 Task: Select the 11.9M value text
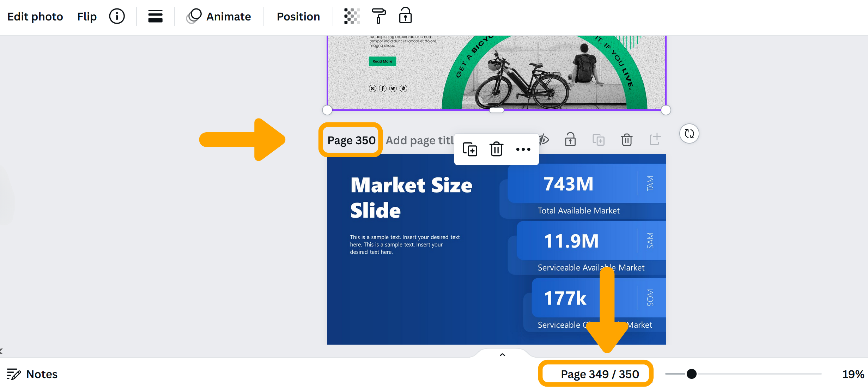(571, 241)
